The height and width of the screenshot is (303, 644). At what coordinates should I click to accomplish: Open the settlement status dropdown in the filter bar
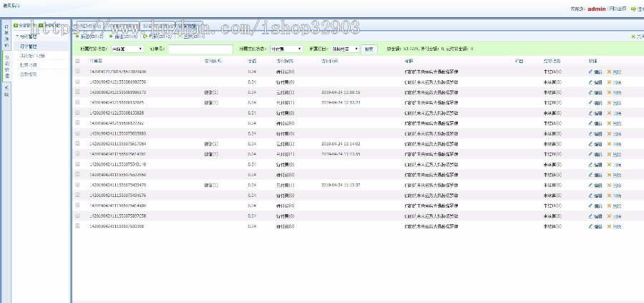(127, 49)
